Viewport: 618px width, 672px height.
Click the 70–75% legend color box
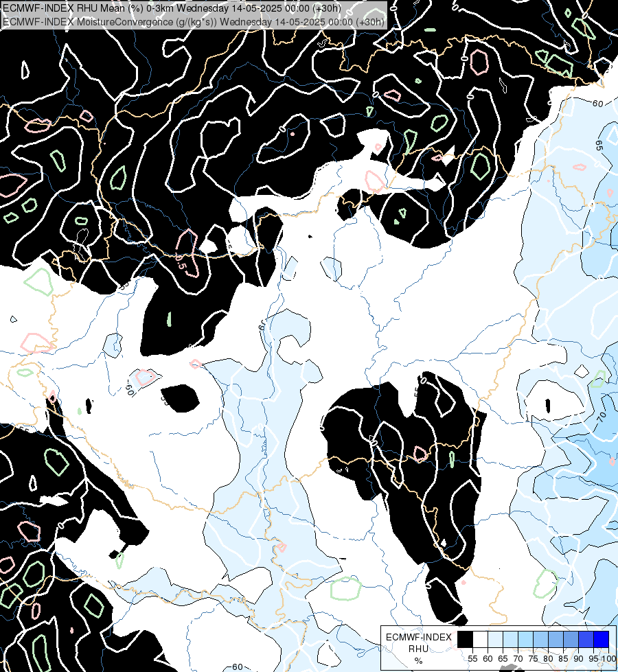525,639
